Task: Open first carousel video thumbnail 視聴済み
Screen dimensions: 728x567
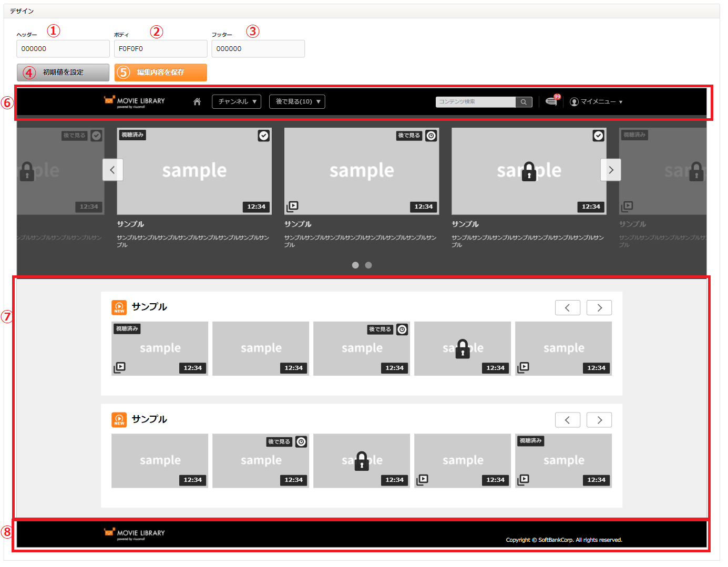Action: pyautogui.click(x=194, y=171)
